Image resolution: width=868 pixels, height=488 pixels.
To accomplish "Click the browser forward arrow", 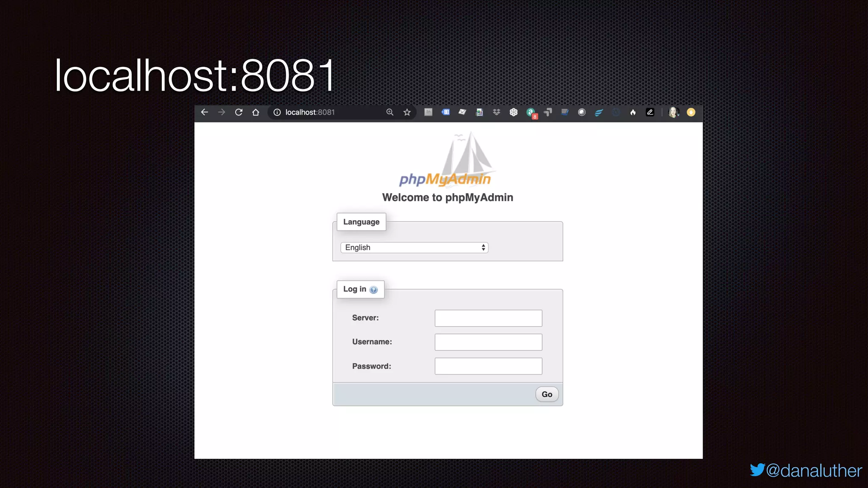I will pos(221,112).
